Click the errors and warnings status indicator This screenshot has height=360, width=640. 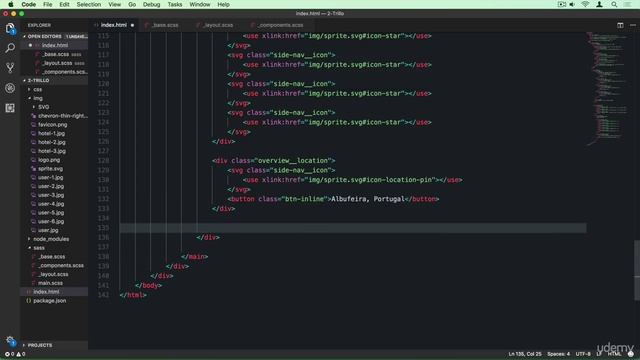[15, 354]
